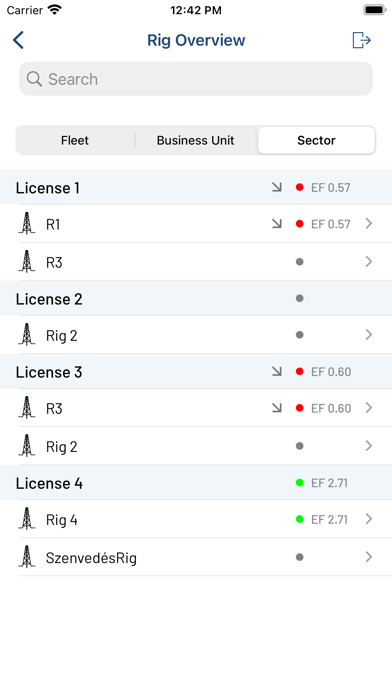Click the downward trend arrow in License 3 header
This screenshot has width=392, height=696.
(x=277, y=372)
